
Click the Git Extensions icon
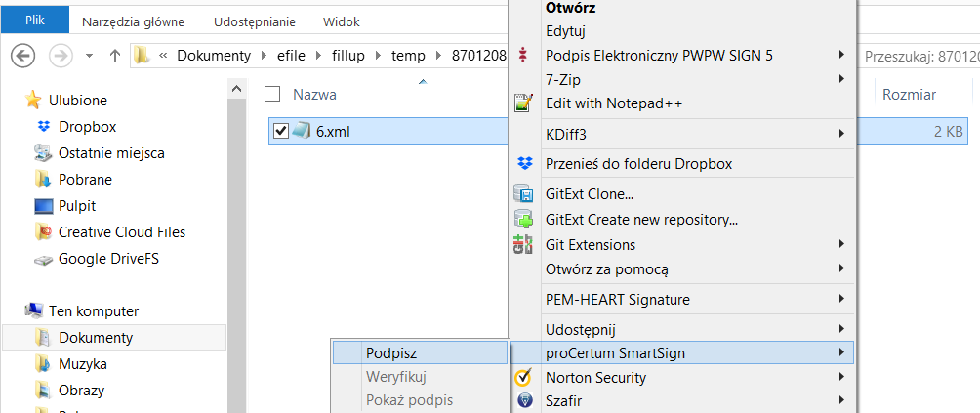click(523, 244)
